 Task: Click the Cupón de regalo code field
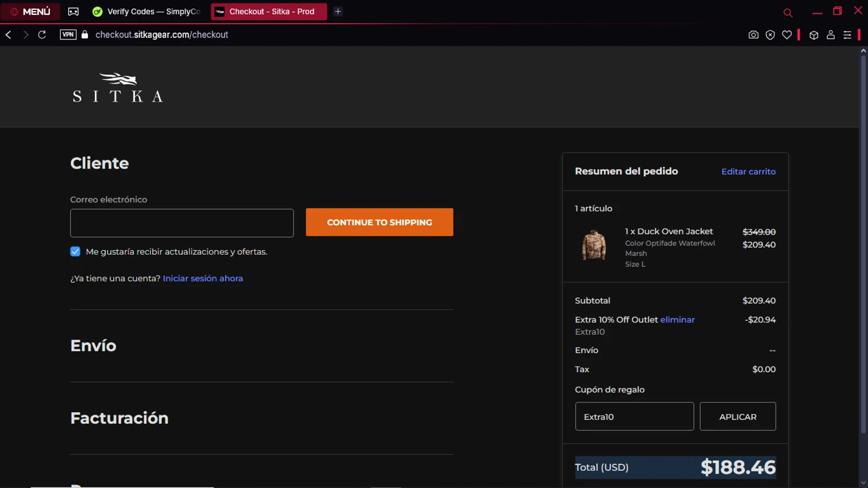634,416
